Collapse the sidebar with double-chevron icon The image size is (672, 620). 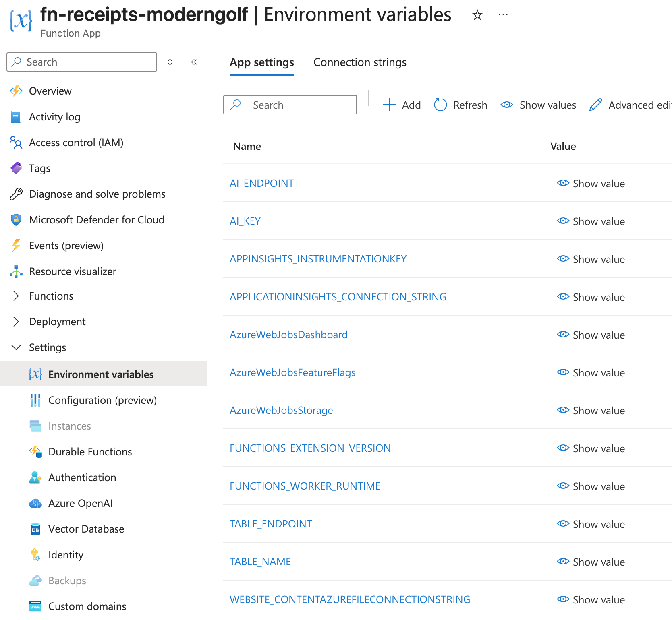(x=194, y=62)
